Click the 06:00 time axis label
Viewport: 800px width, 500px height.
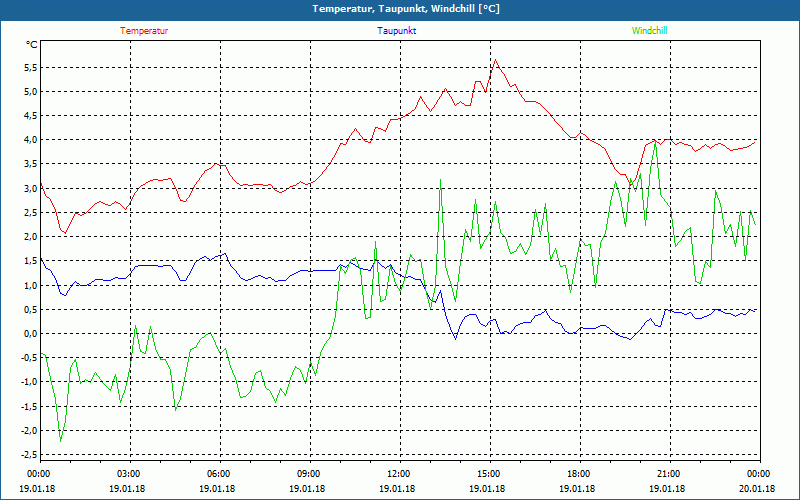coord(220,474)
